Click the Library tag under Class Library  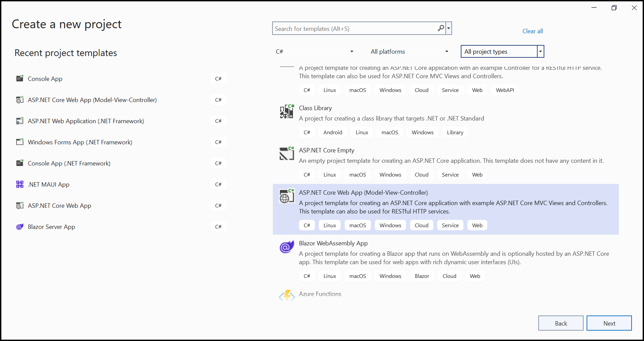point(455,132)
